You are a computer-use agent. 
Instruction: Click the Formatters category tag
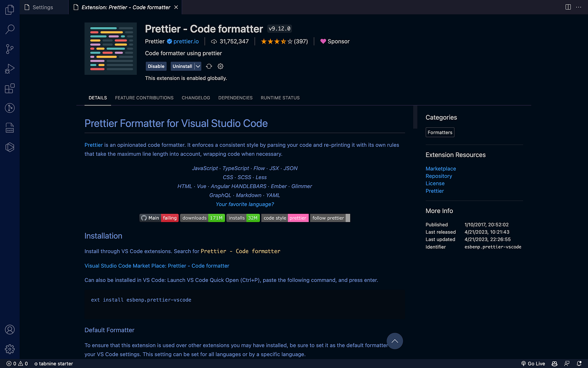pos(440,132)
